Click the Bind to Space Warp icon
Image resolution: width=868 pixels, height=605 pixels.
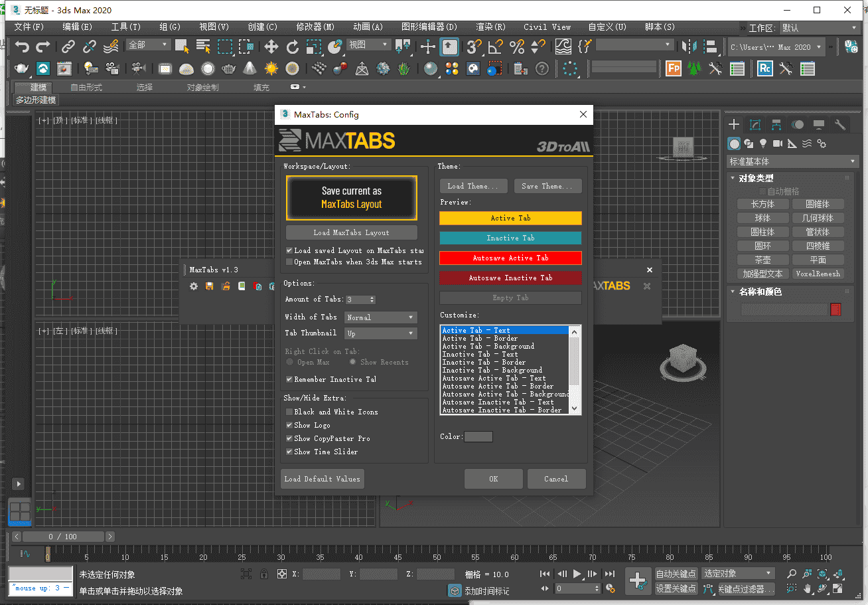(112, 46)
